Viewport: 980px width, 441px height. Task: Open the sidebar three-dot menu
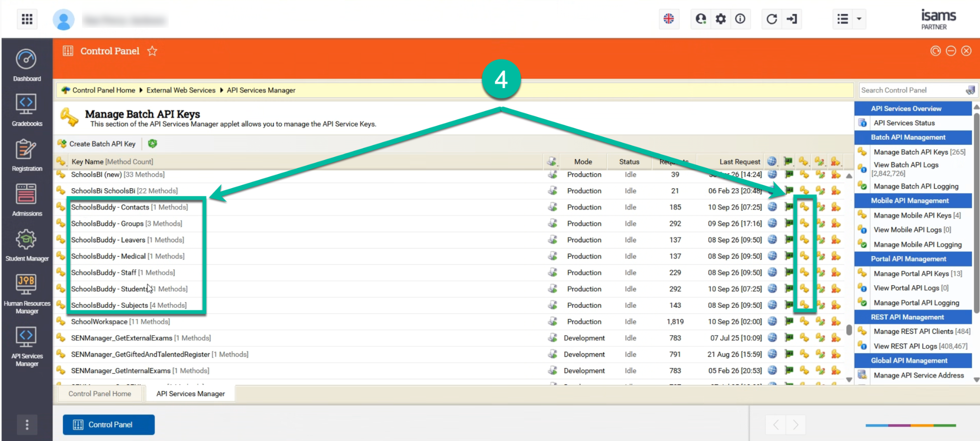(27, 424)
